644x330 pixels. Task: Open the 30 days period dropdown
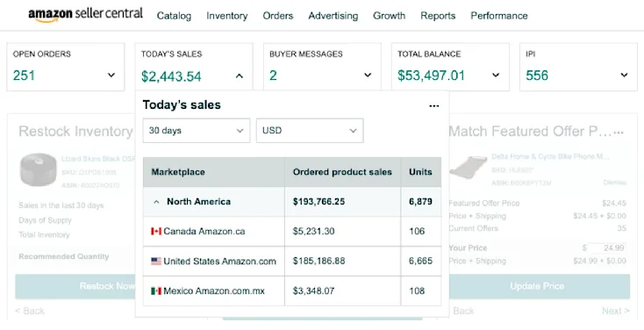coord(197,131)
